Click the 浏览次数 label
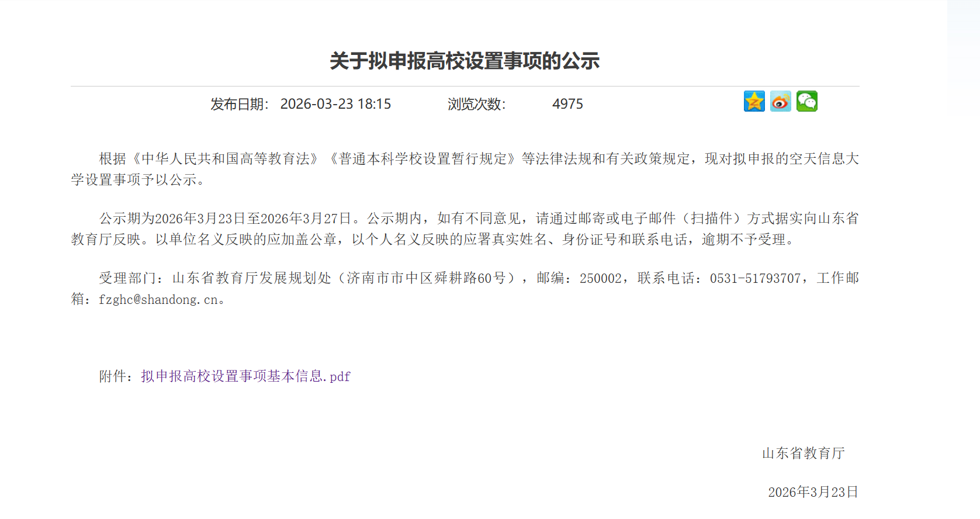The image size is (980, 519). (x=476, y=104)
